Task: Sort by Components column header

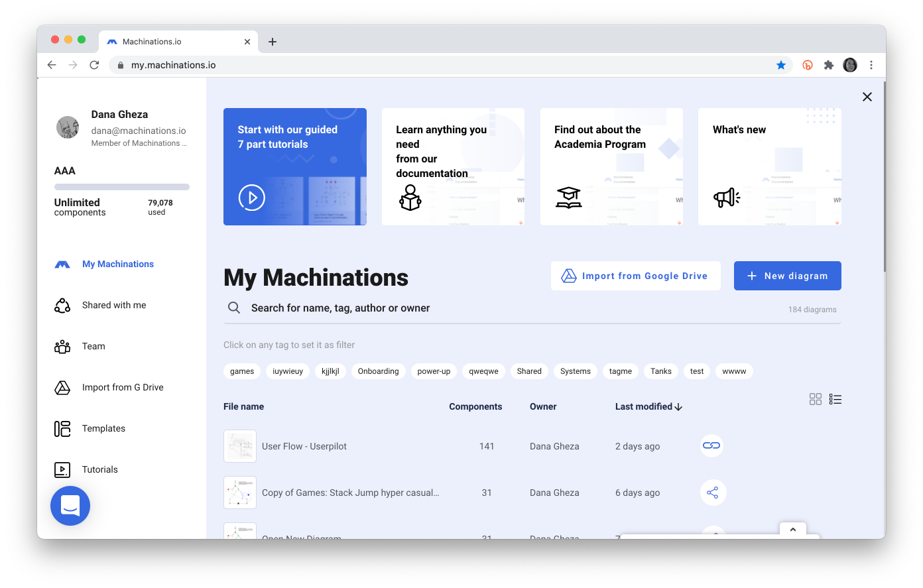Action: (x=475, y=406)
